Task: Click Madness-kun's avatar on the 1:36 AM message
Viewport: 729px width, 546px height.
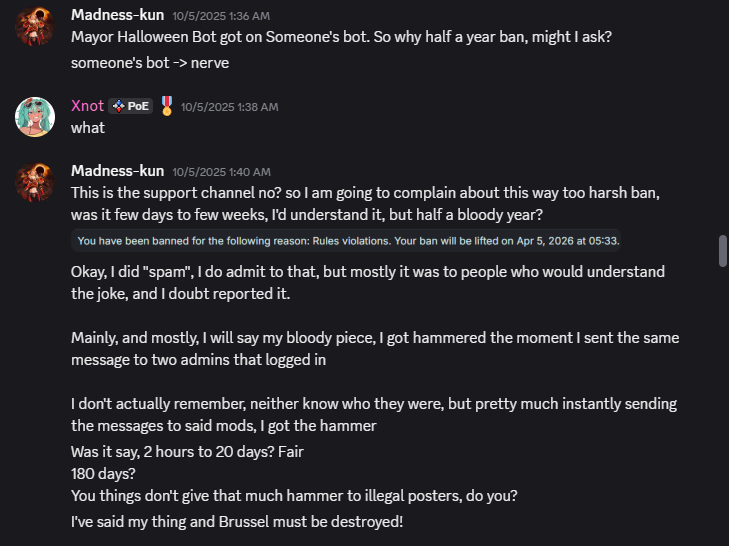Action: click(35, 25)
